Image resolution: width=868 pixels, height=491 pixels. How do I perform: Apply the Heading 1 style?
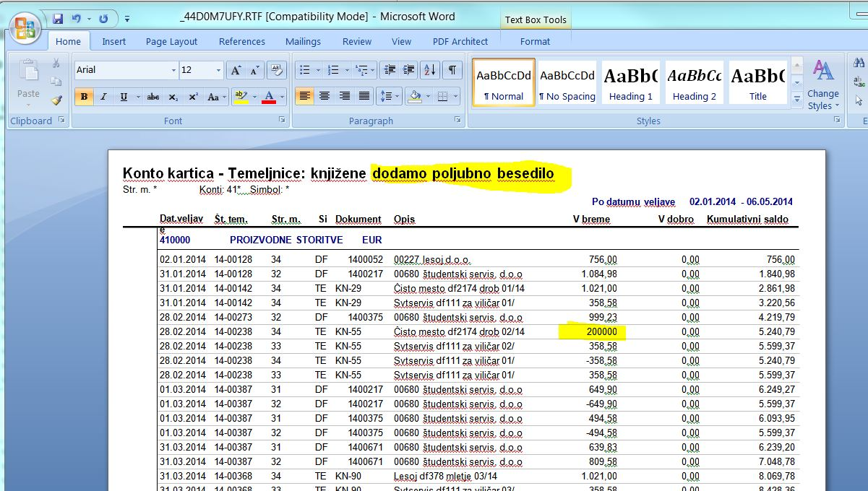[630, 82]
